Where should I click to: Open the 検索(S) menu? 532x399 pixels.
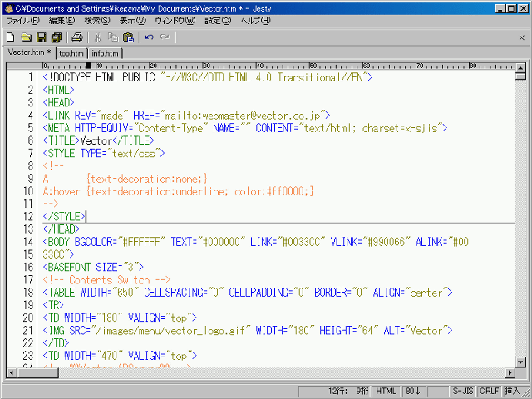tap(97, 21)
